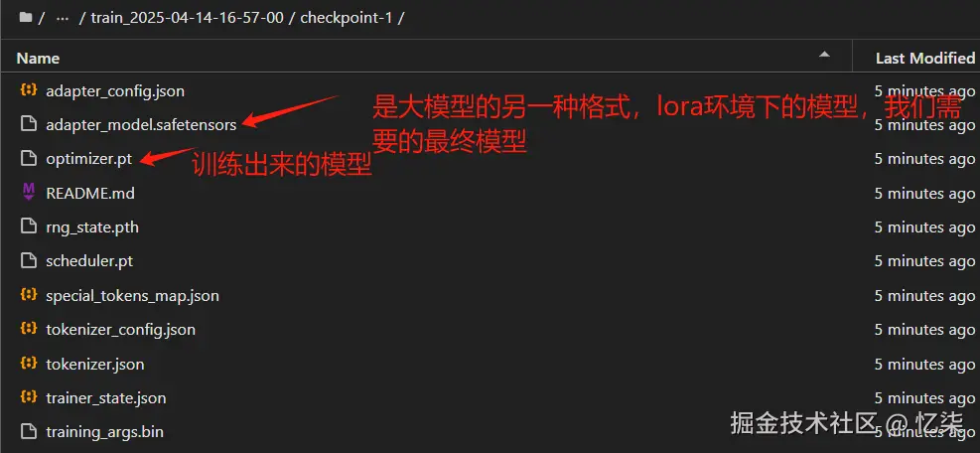Click the training_args.bin file icon
The image size is (980, 453).
click(28, 431)
